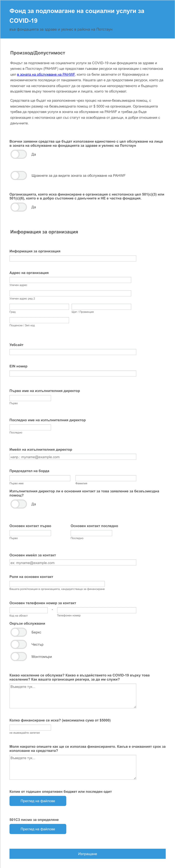The image size is (175, 868).
Task: Click Преглед на файлове for 501C3 determination letter
Action: click(38, 829)
